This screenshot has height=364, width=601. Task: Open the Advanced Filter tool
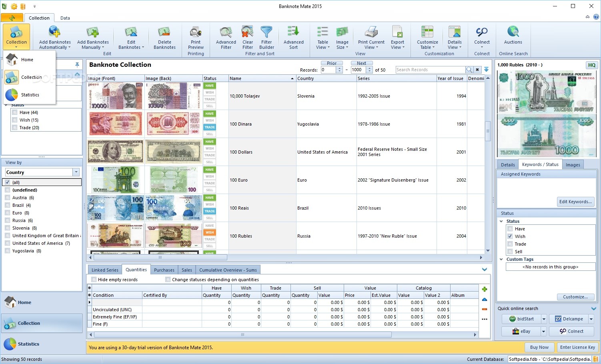click(x=226, y=38)
